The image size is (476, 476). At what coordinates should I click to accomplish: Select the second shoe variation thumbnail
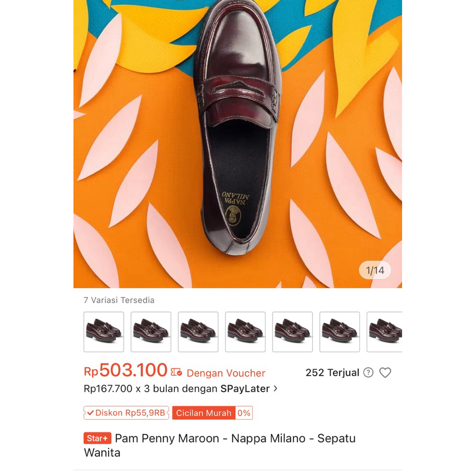pos(151,332)
